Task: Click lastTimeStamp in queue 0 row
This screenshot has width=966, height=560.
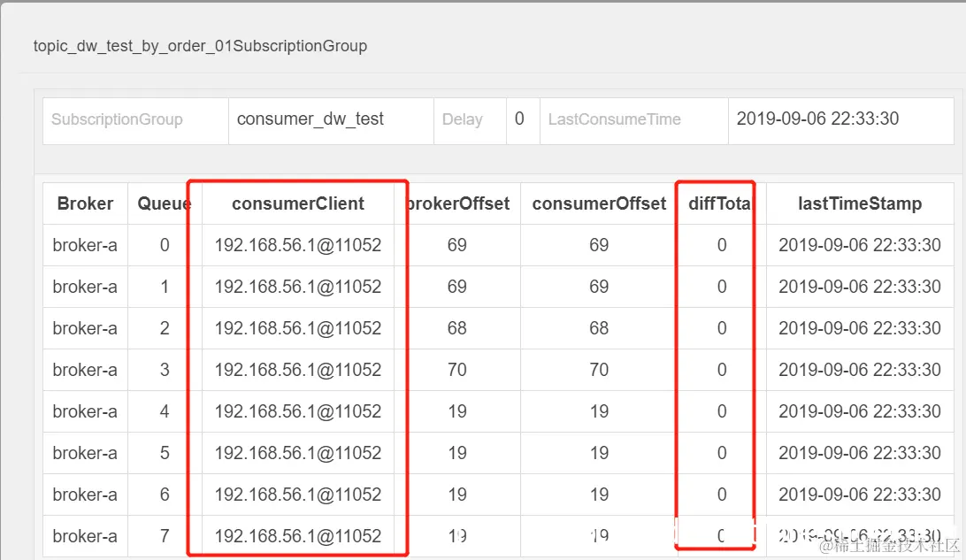Action: coord(860,245)
